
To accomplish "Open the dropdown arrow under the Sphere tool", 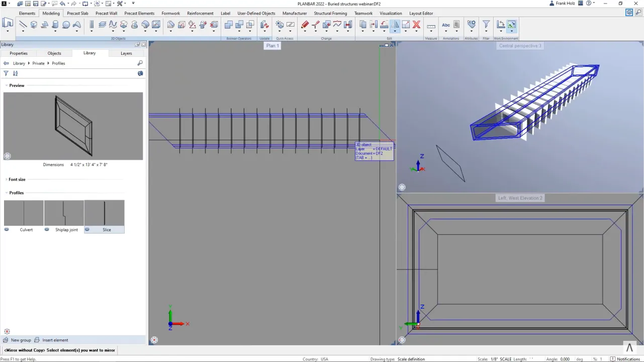I will [x=65, y=31].
